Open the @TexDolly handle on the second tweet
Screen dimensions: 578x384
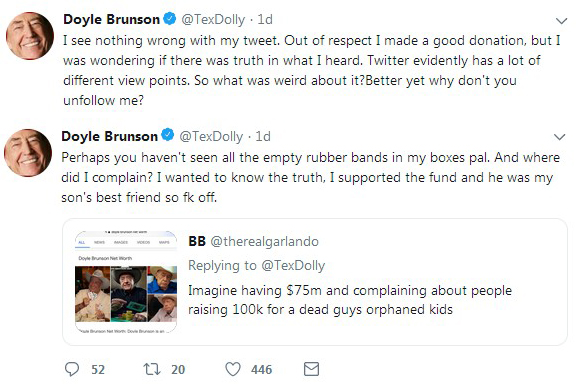pos(211,136)
